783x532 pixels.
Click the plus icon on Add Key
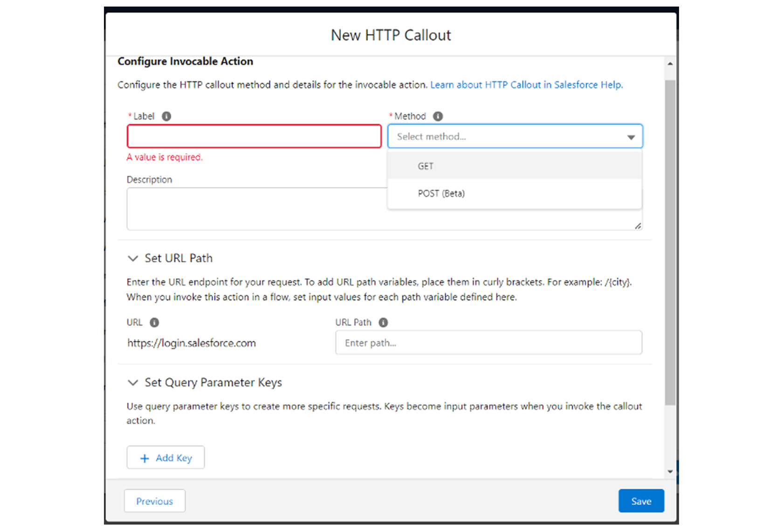click(x=144, y=458)
